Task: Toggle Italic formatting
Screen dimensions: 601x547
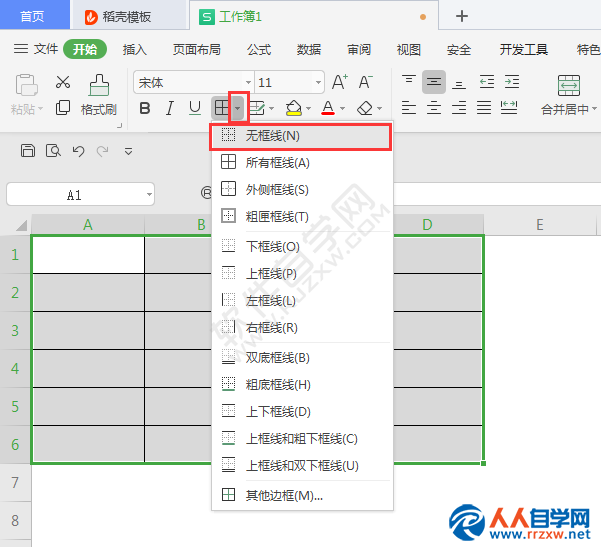Action: (170, 108)
